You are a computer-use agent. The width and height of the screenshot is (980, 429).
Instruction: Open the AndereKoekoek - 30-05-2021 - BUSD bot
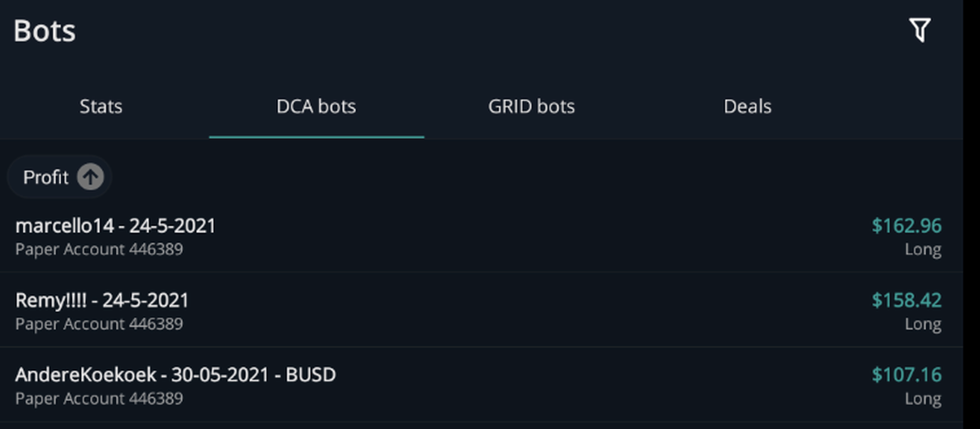[481, 385]
